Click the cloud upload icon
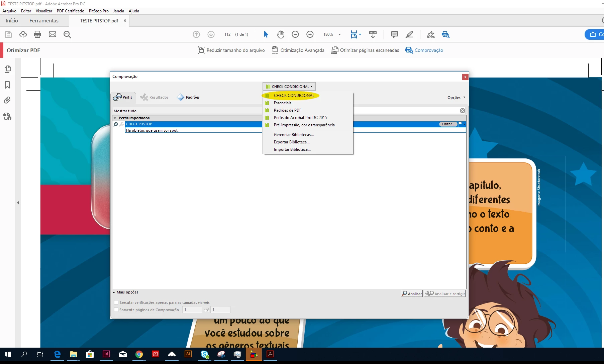Viewport: 604px width, 364px height. (x=23, y=34)
